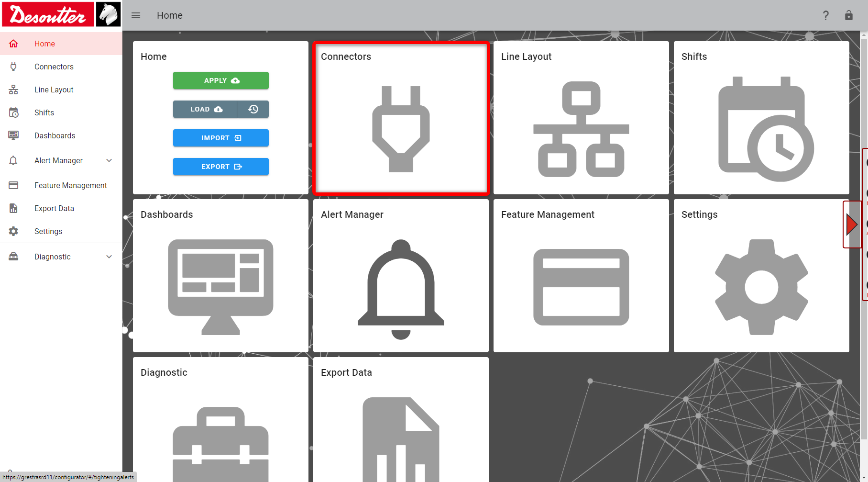Open the large Dashboards monitor tile icon
Viewport: 868px width, 482px height.
tap(220, 287)
